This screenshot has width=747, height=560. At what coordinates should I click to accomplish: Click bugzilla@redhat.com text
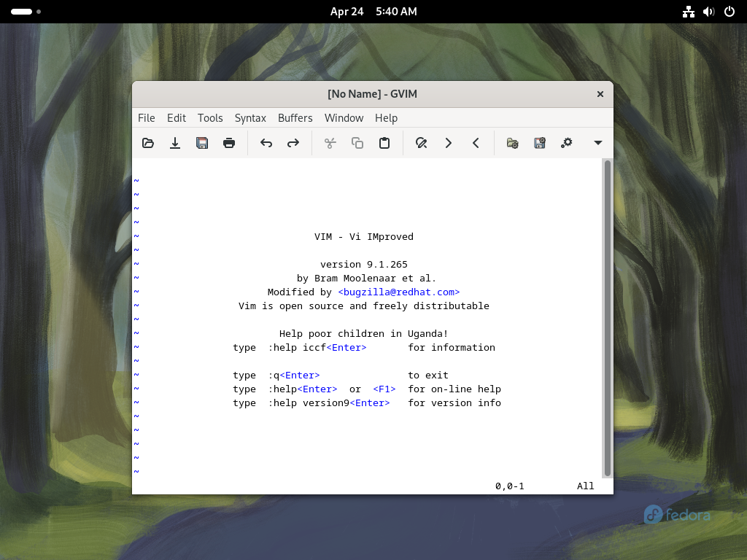pos(399,292)
